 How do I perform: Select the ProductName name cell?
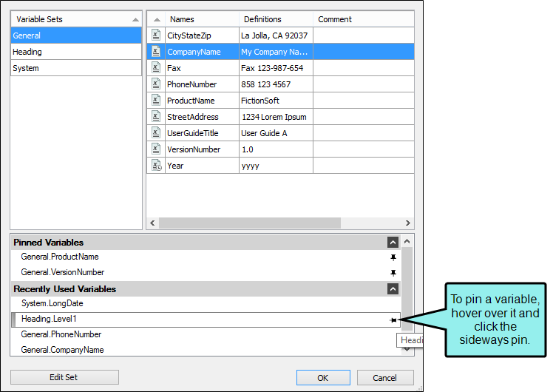202,100
